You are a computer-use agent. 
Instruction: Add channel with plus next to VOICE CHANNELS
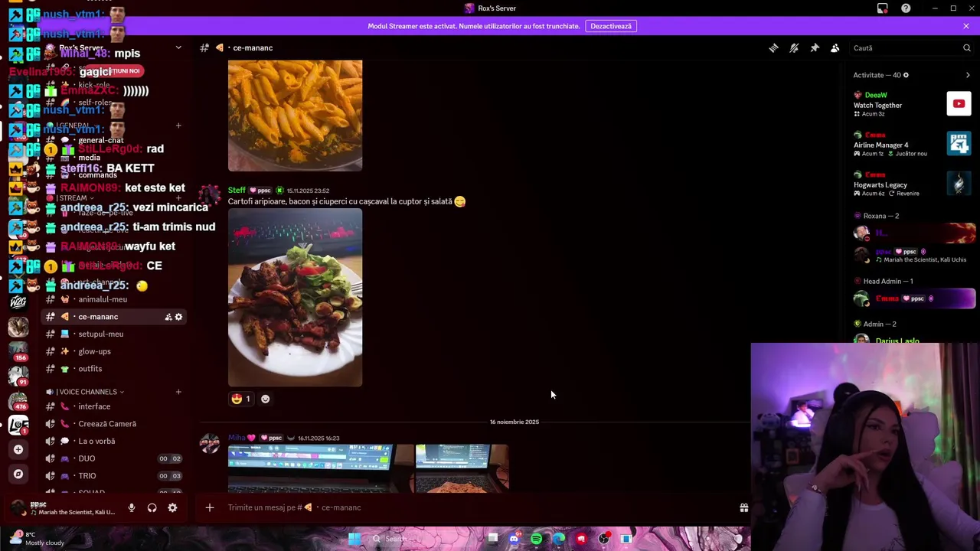178,392
